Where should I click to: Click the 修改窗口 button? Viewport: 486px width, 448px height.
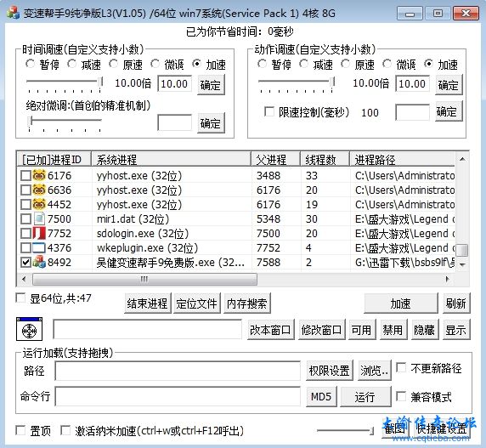pyautogui.click(x=321, y=330)
